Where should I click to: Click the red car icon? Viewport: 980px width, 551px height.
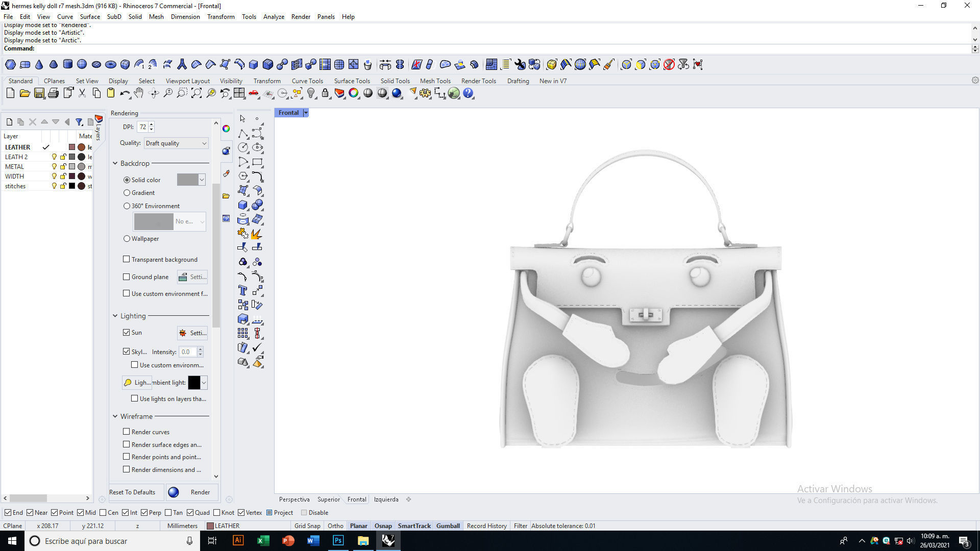click(254, 93)
